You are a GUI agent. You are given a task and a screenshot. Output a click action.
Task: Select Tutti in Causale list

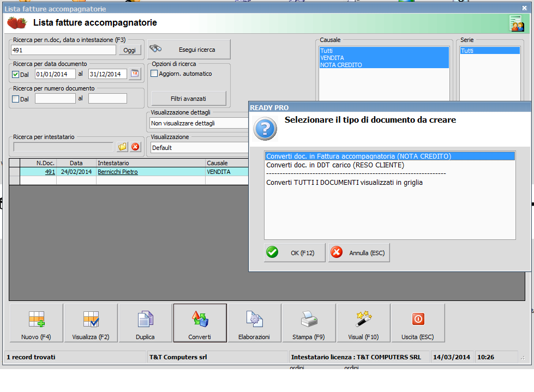[x=384, y=51]
